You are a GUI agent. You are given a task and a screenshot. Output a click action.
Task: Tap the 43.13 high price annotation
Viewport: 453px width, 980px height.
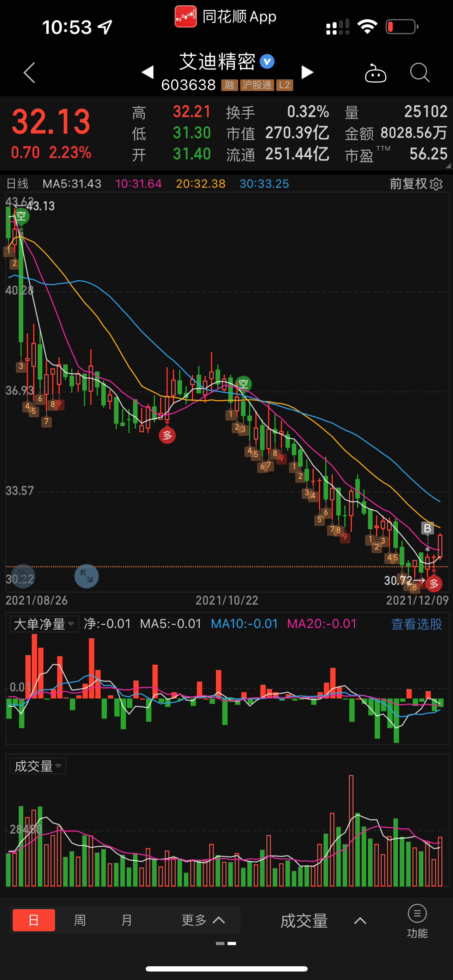(x=40, y=206)
